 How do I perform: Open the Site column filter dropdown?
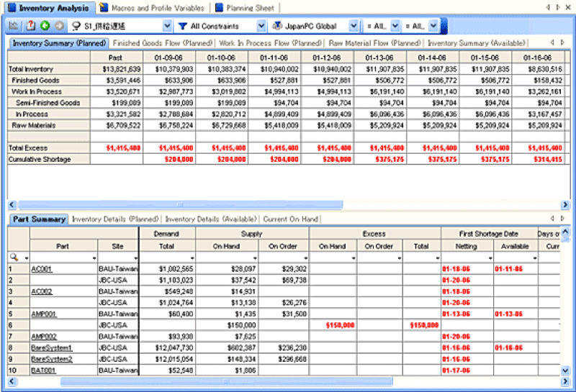click(x=136, y=258)
